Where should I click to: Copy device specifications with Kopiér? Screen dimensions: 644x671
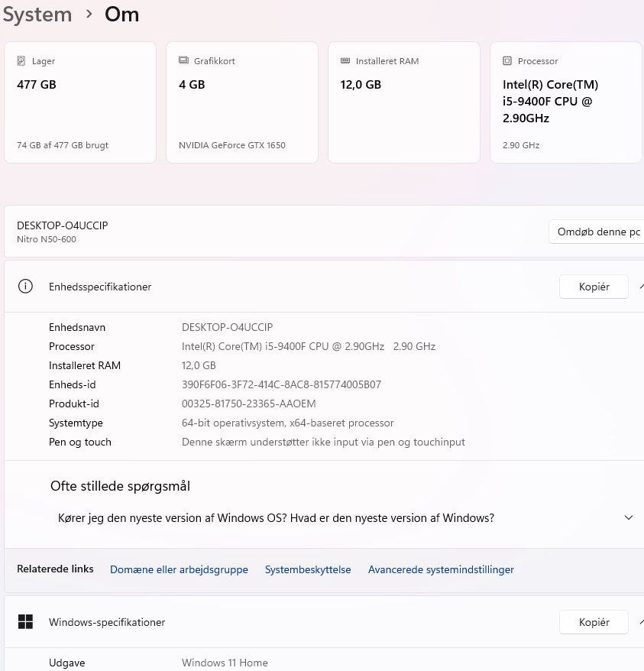point(594,287)
